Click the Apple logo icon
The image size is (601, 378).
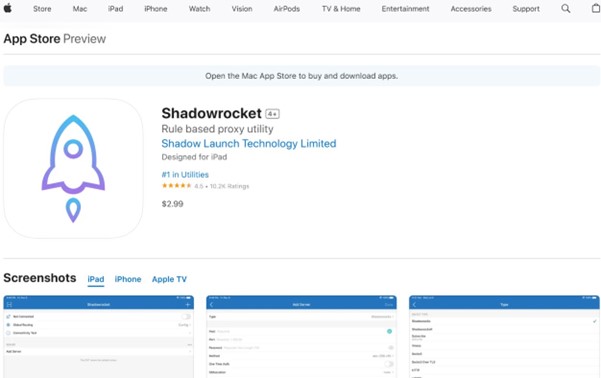tap(8, 8)
